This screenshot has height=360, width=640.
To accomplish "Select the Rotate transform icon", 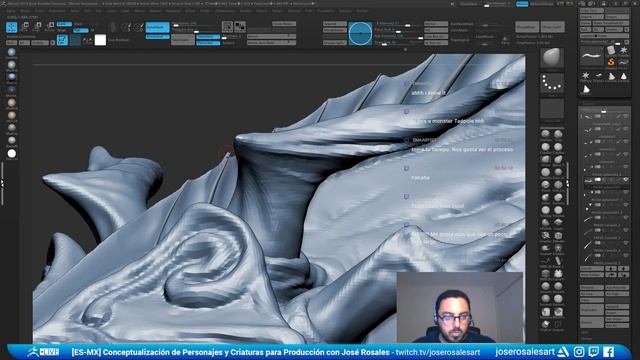I will coord(50,27).
